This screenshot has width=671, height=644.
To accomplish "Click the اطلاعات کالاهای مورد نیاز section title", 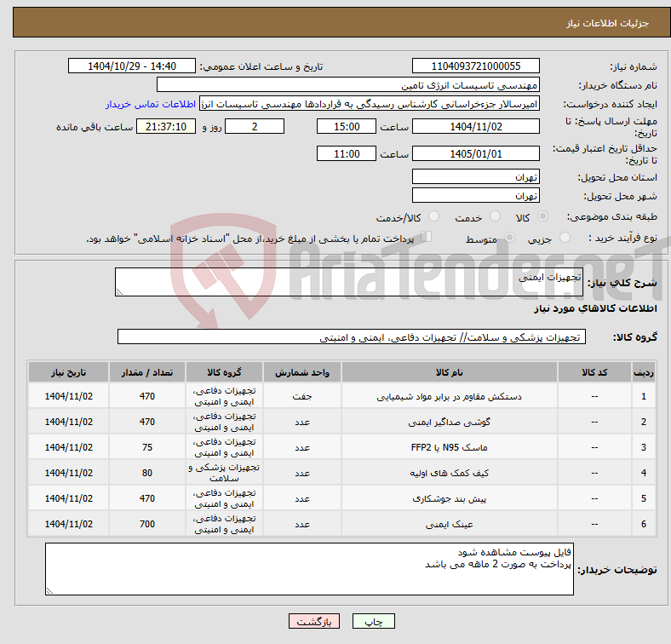I will coord(595,308).
